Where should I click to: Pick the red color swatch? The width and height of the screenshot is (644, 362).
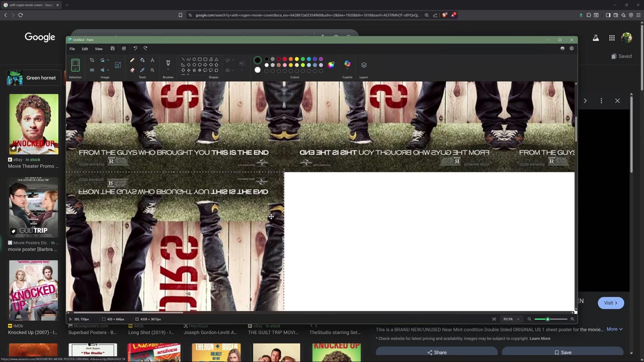click(x=284, y=59)
